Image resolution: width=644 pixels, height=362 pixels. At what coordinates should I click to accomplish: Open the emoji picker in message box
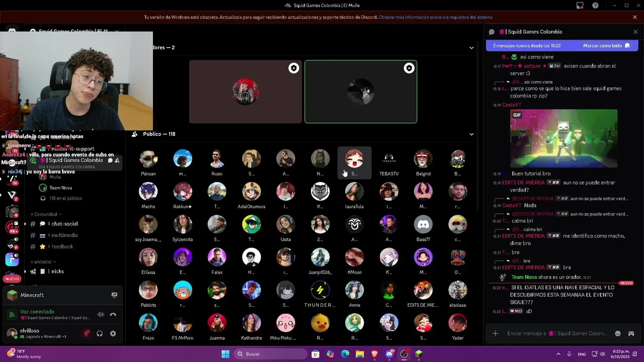click(618, 333)
